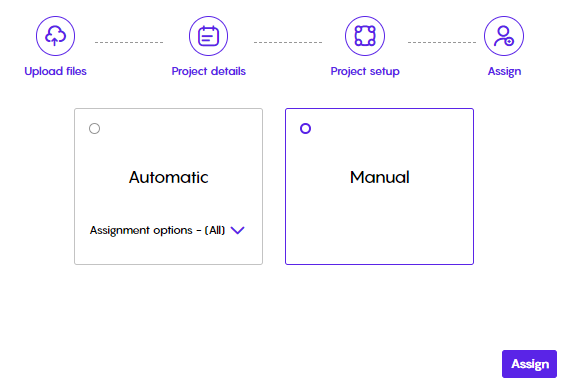The image size is (571, 391).
Task: Click the Manual heading text
Action: (380, 177)
